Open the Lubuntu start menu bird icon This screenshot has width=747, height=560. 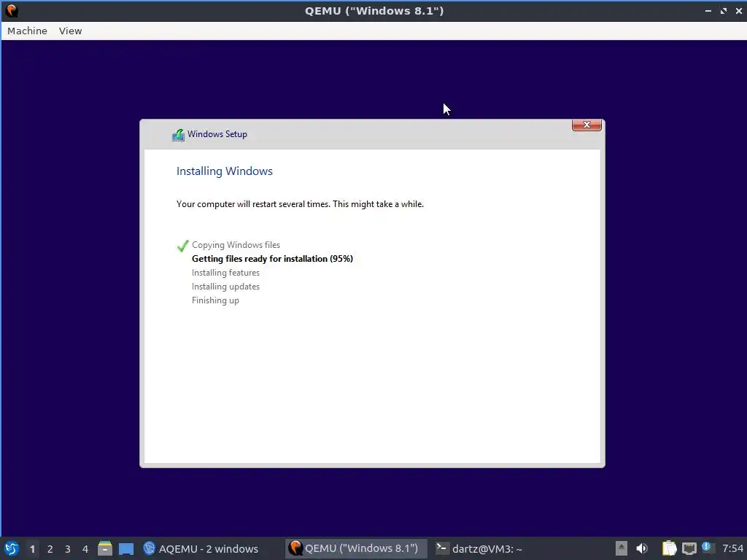[x=12, y=548]
